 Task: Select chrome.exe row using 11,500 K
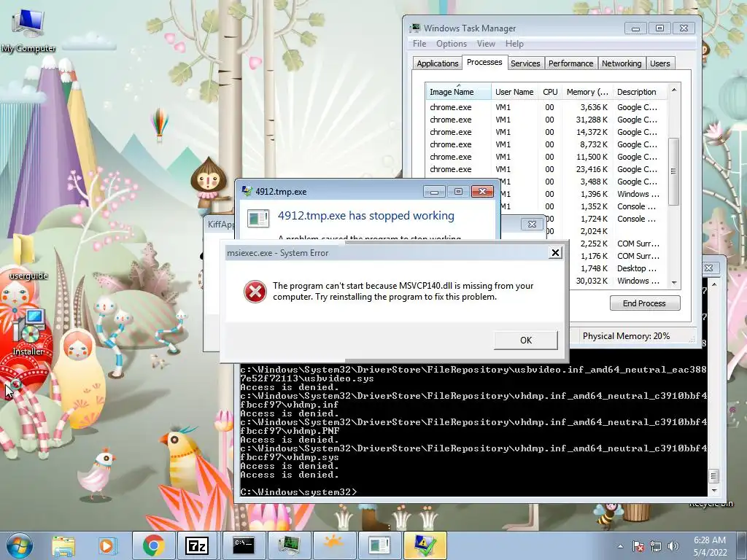tap(546, 157)
